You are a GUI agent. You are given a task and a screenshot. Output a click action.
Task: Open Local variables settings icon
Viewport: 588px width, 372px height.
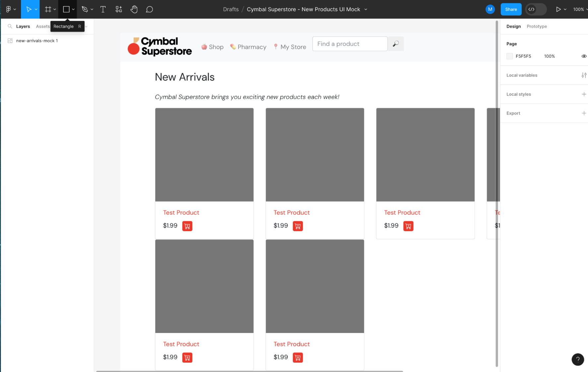[584, 75]
